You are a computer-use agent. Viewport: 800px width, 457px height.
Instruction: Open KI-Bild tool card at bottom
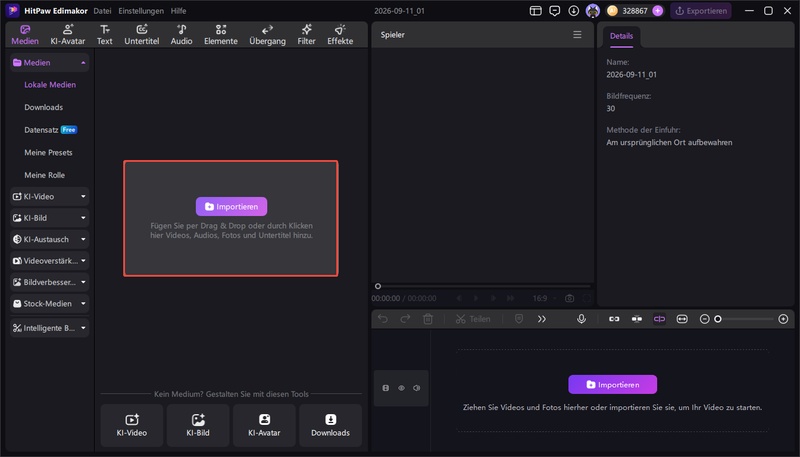coord(198,425)
